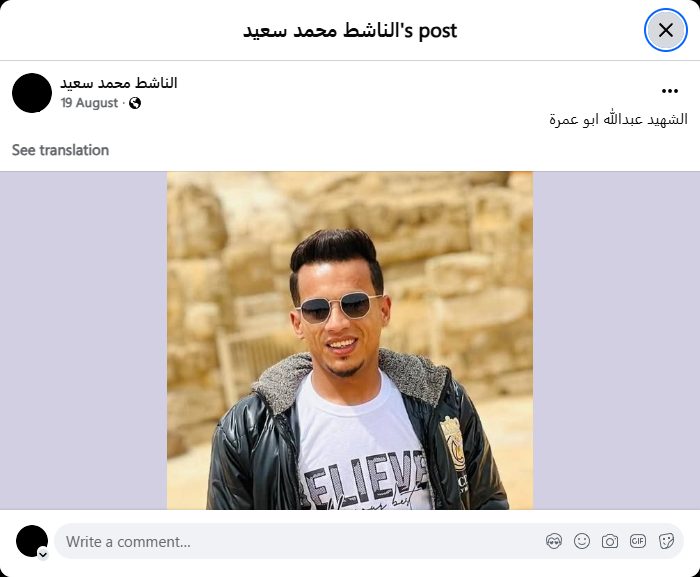Click the Arabic post caption text
700x577 pixels.
(618, 120)
